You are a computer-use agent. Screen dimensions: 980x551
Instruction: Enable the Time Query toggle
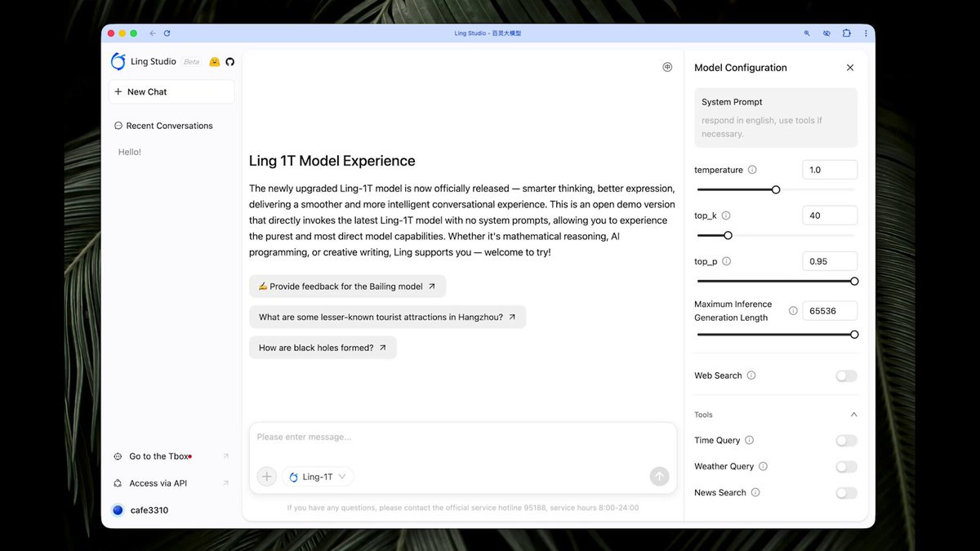pyautogui.click(x=846, y=441)
